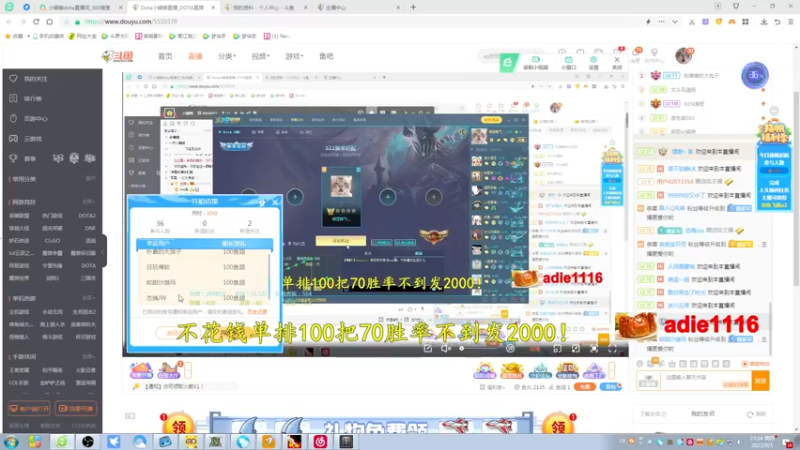Expand 全部 next to 手游休闲
The image size is (800, 450).
[x=89, y=357]
